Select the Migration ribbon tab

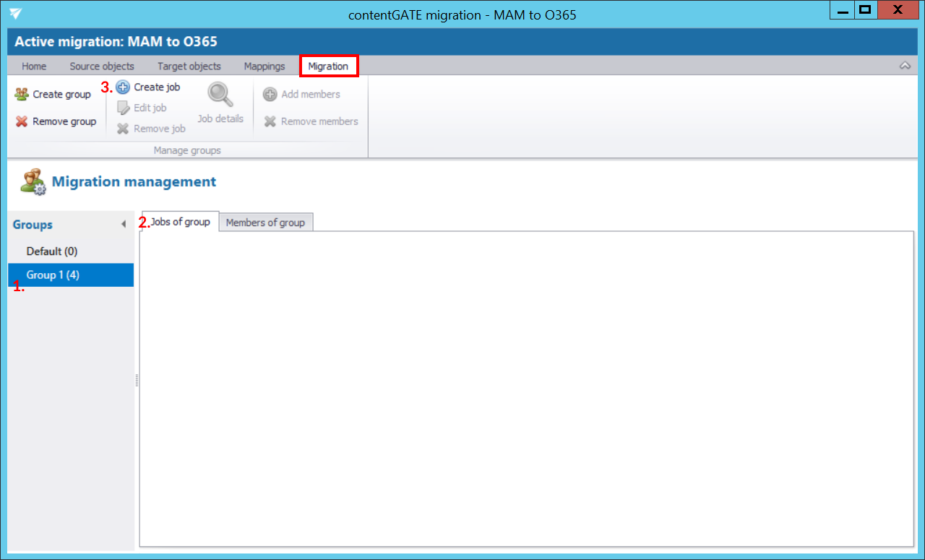tap(328, 66)
